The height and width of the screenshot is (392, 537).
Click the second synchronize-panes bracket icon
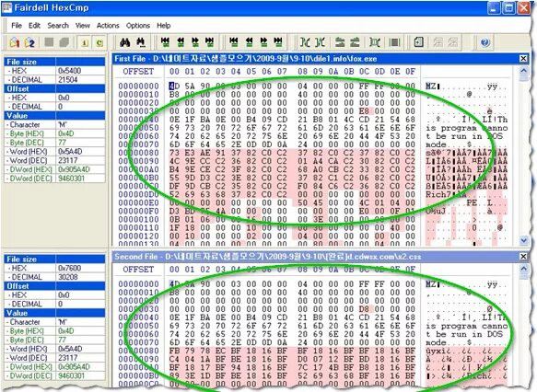coord(320,42)
